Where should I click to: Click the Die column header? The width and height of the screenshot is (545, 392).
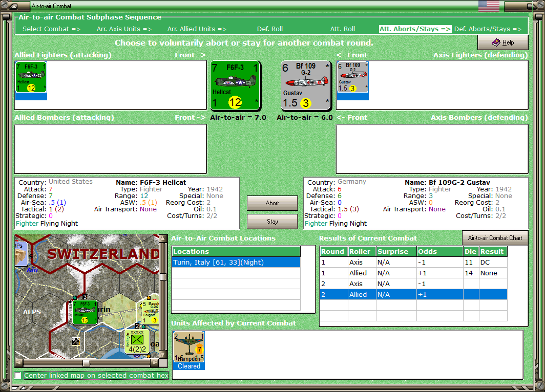[x=471, y=251]
